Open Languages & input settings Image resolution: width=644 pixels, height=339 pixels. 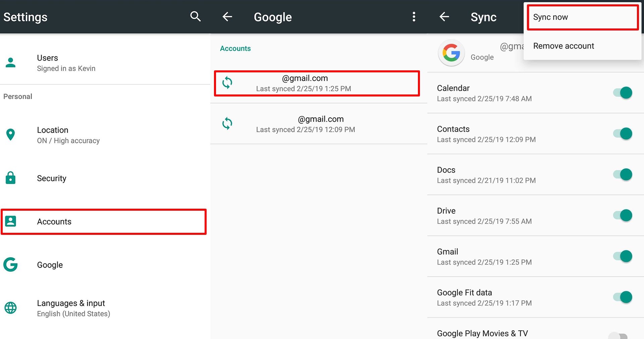point(105,308)
